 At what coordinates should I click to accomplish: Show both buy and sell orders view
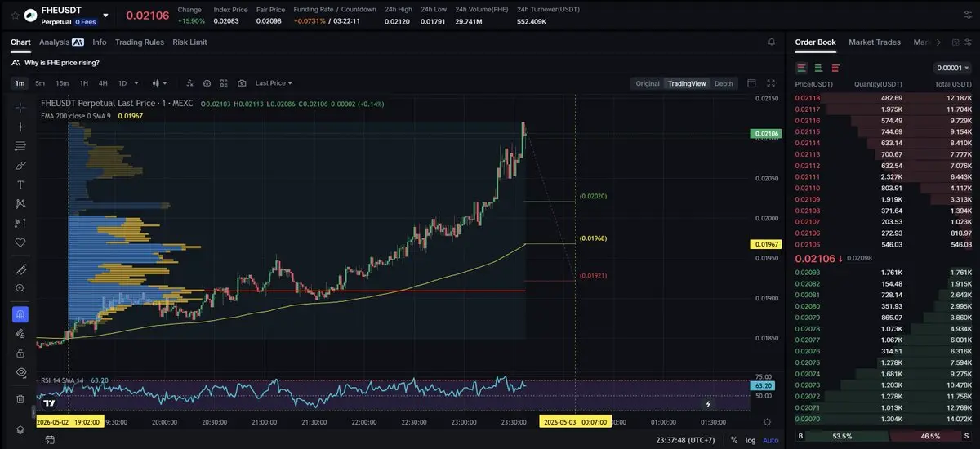click(x=802, y=68)
